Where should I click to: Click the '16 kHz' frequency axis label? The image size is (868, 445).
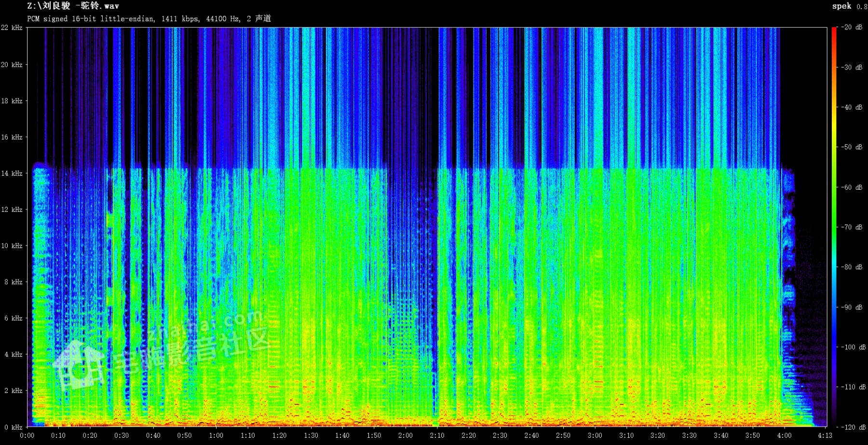pos(12,137)
